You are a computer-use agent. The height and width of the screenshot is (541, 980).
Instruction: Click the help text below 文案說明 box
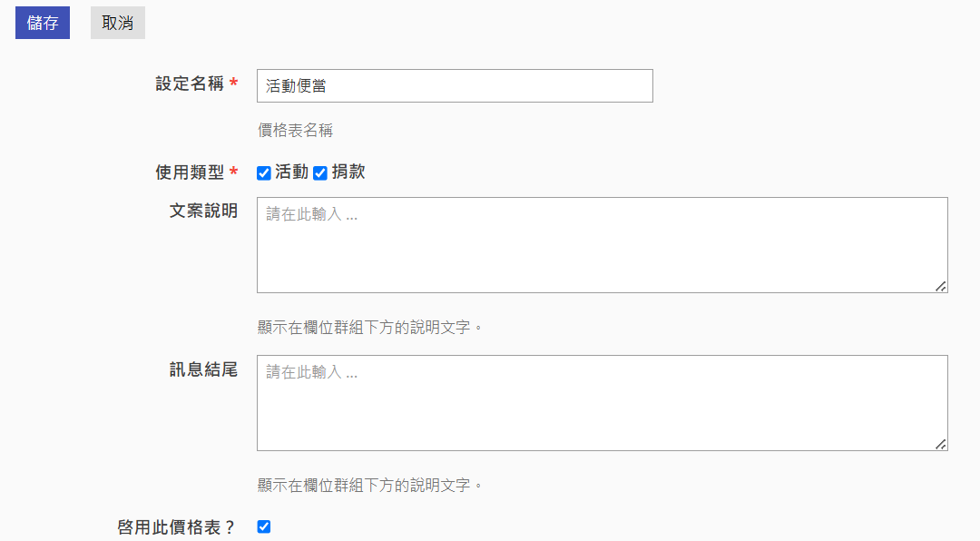point(370,327)
